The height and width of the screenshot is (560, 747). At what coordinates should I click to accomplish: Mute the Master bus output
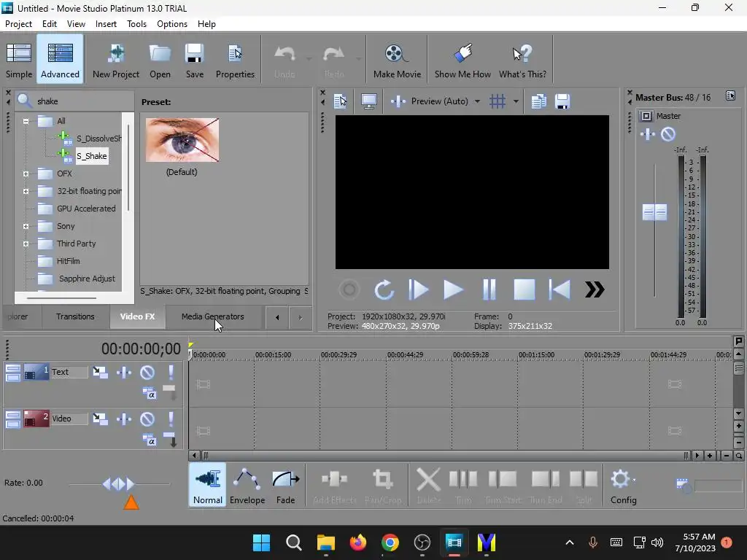tap(668, 134)
